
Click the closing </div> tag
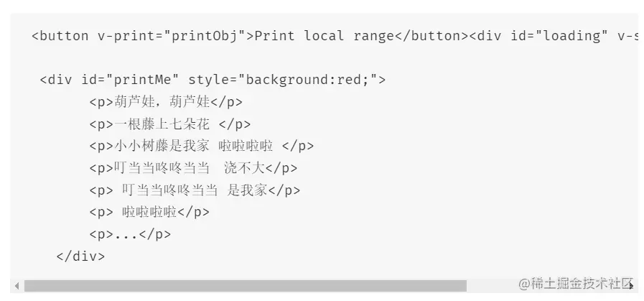pyautogui.click(x=80, y=256)
